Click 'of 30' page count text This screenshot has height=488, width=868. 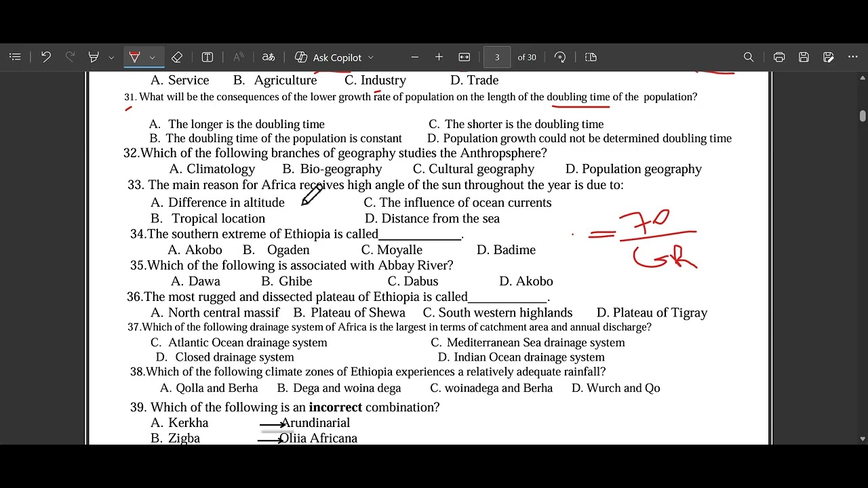click(x=527, y=58)
